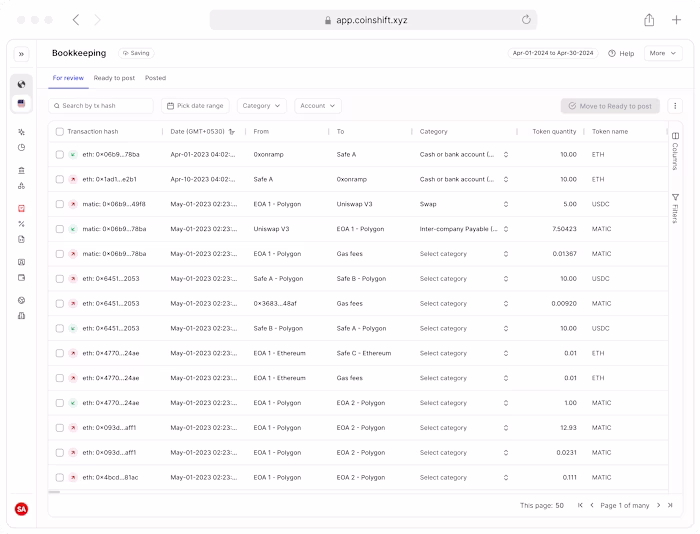Sort by the Token quantity column header
Screen dimensions: 700x534
(554, 132)
